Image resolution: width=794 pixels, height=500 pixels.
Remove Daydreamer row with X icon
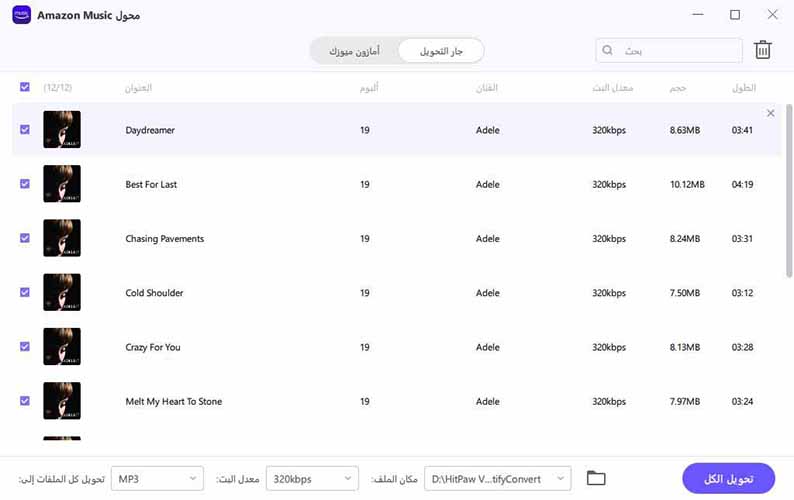[x=770, y=113]
